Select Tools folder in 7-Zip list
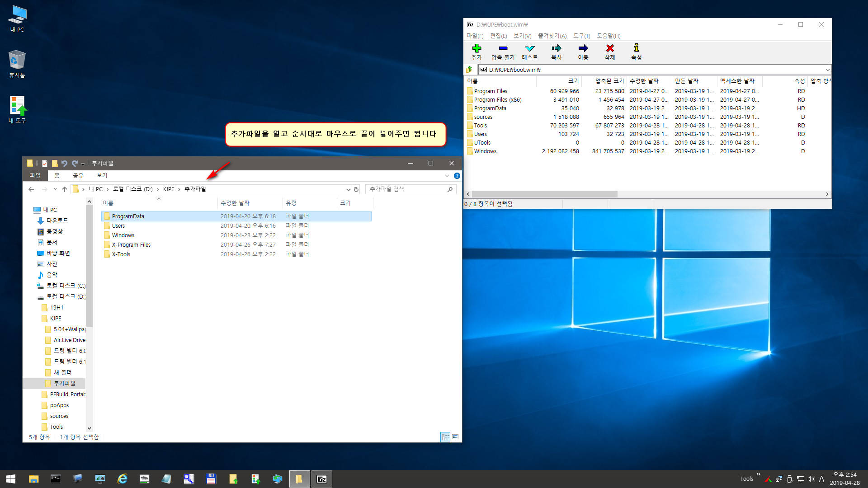 (480, 126)
